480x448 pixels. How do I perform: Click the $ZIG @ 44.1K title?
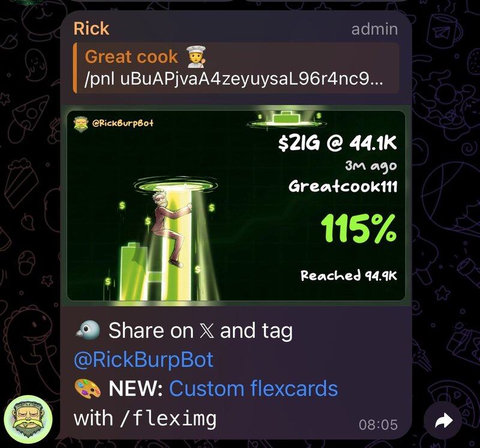tap(337, 143)
